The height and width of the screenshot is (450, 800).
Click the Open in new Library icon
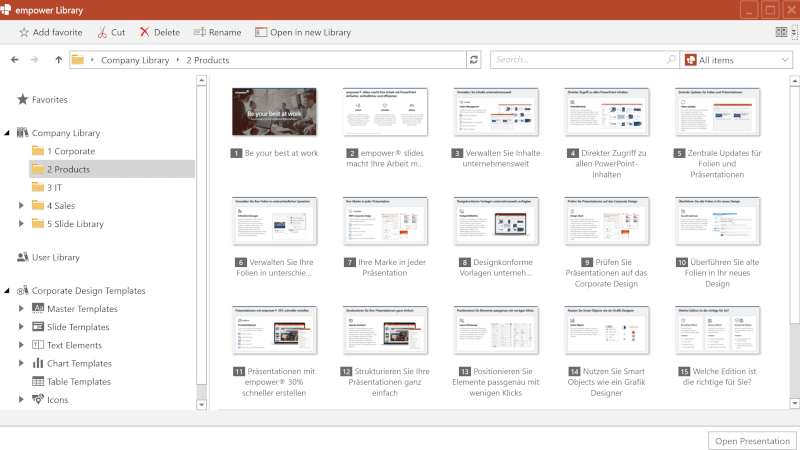tap(261, 32)
